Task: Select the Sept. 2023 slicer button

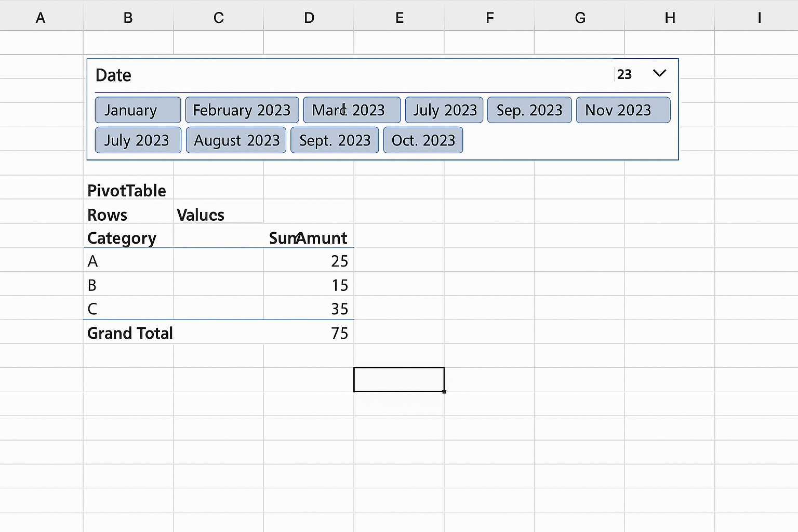Action: click(x=335, y=140)
